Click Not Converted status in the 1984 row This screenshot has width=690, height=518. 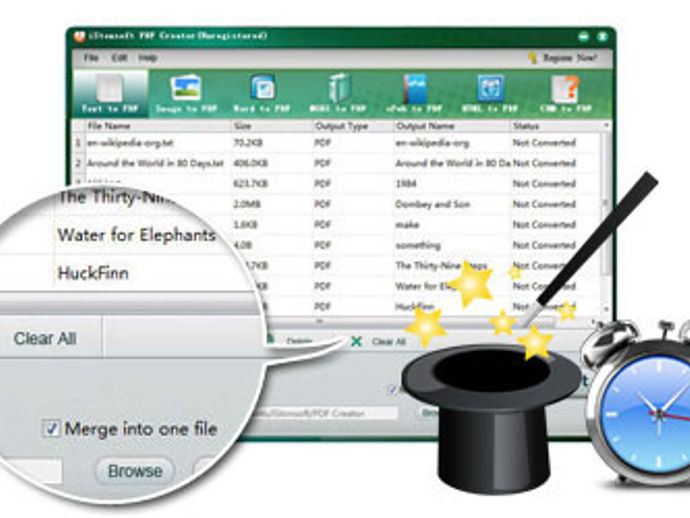pyautogui.click(x=544, y=184)
